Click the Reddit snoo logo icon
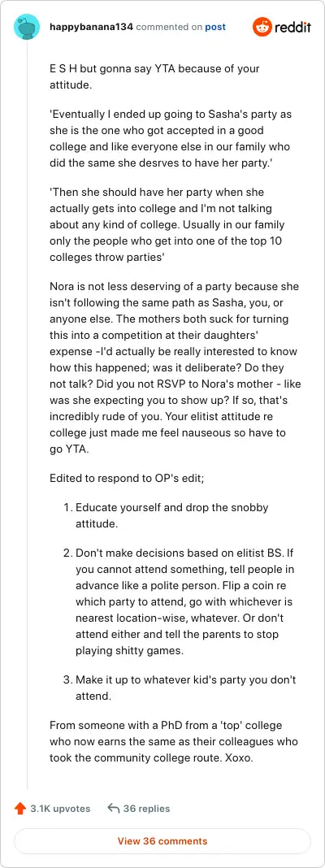 (262, 27)
